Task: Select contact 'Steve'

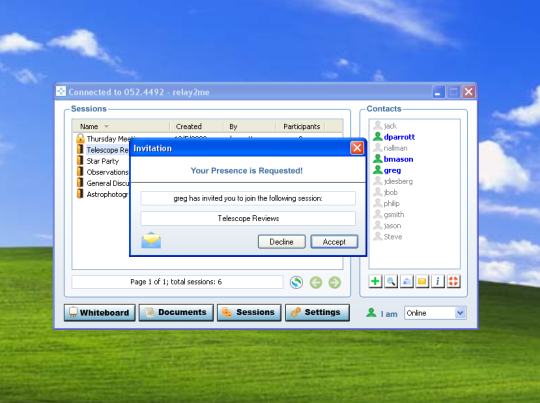Action: point(388,236)
